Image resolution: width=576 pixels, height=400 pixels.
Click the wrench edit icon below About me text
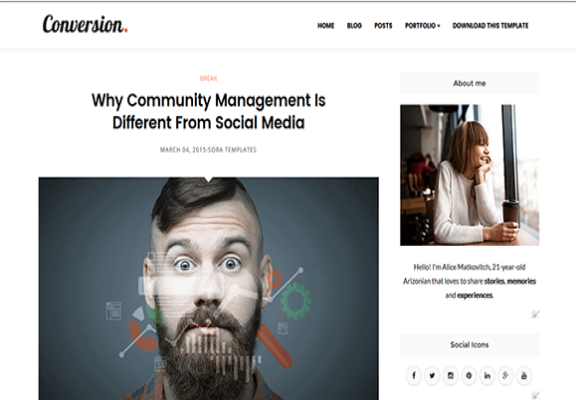point(535,314)
